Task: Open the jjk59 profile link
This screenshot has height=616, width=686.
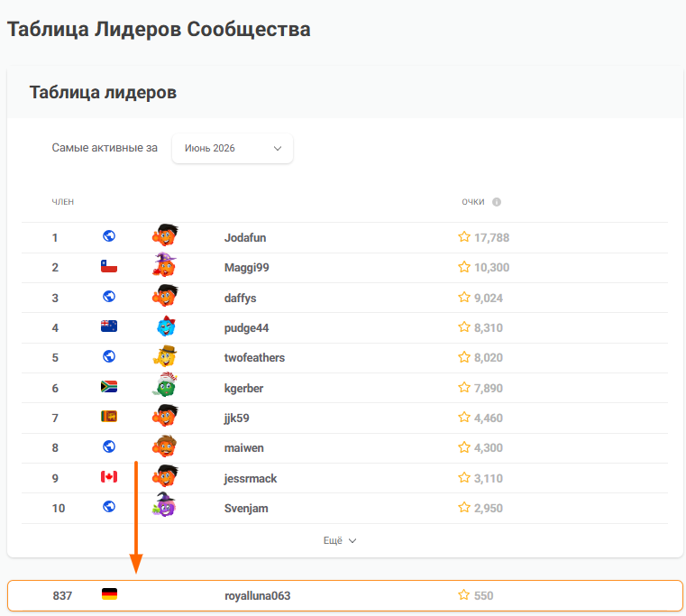Action: click(x=237, y=418)
